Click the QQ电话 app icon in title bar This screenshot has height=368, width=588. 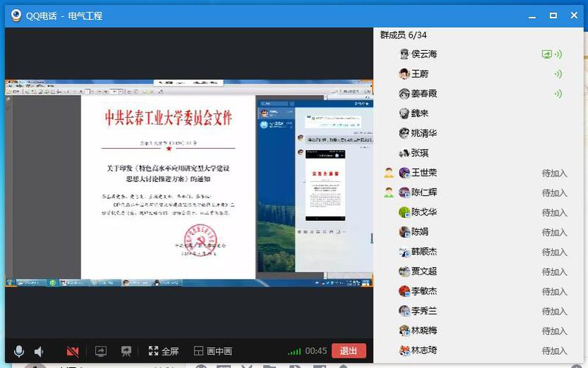pos(15,15)
